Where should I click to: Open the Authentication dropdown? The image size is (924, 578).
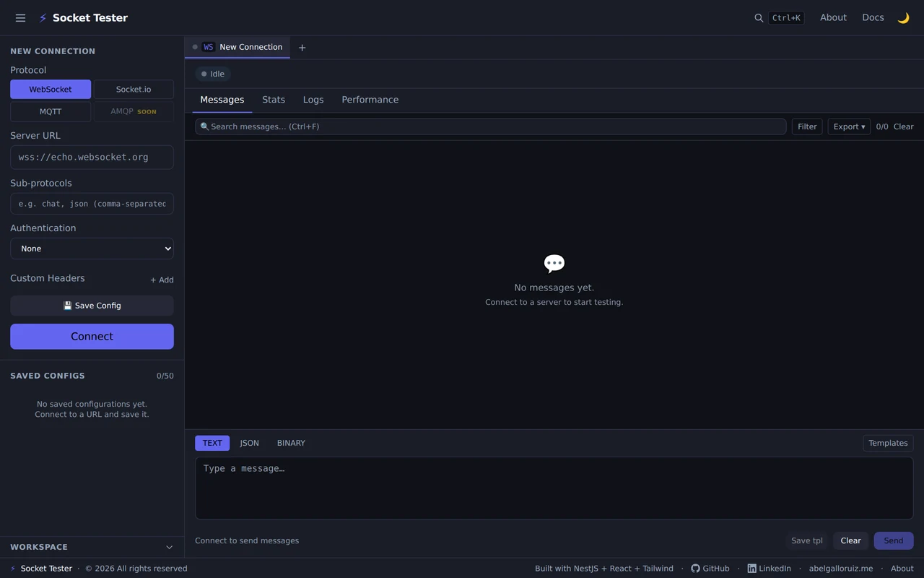(x=92, y=249)
